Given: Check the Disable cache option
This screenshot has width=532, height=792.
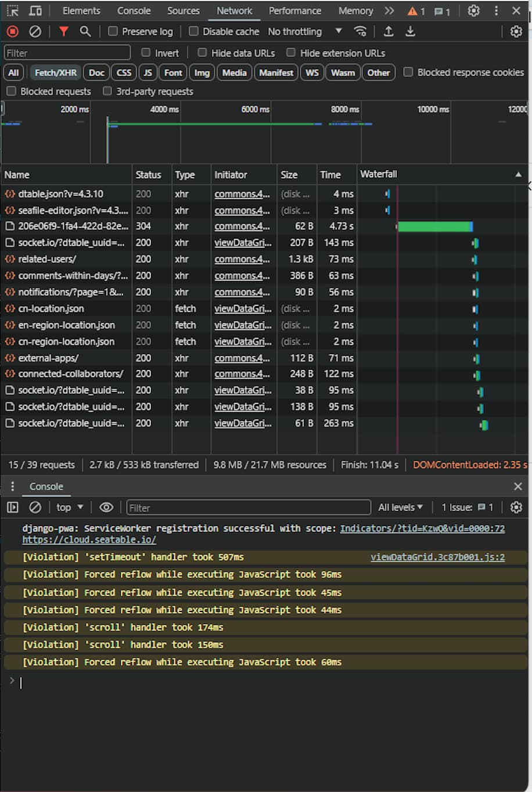Looking at the screenshot, I should click(x=194, y=31).
